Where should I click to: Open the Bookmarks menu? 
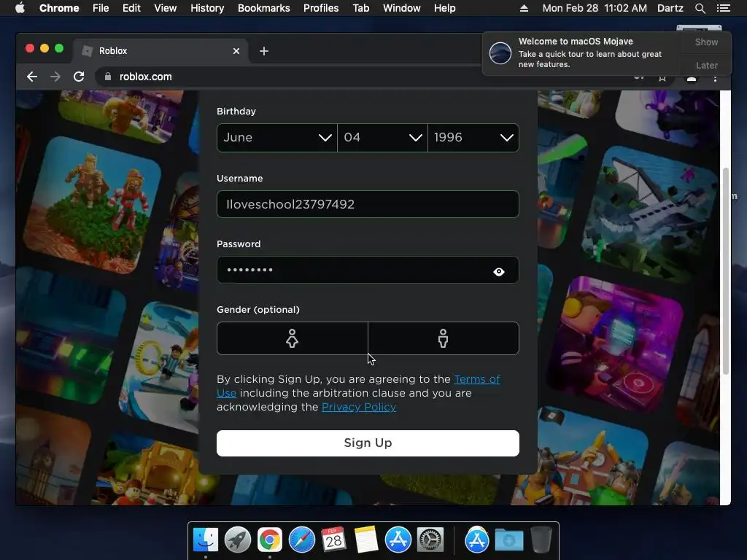pos(264,8)
